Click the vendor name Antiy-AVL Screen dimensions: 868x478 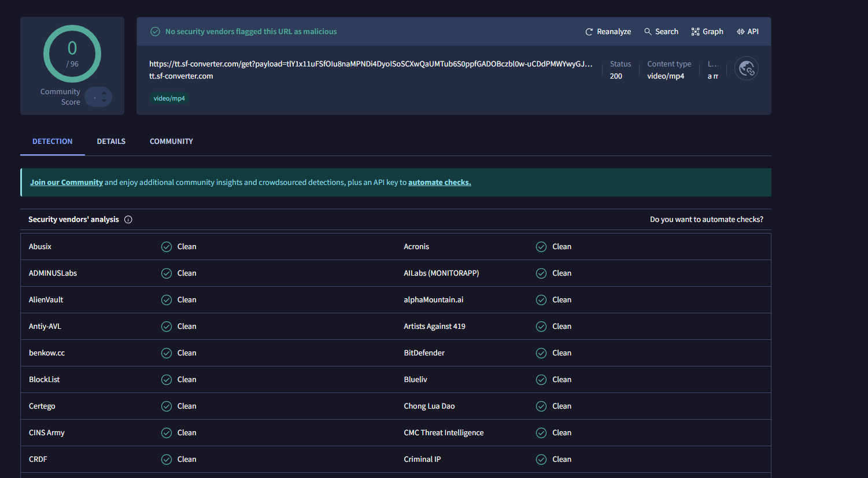[45, 327]
